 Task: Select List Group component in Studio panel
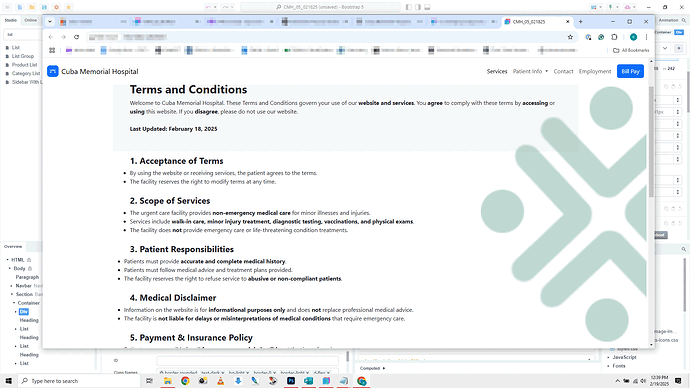(x=22, y=56)
